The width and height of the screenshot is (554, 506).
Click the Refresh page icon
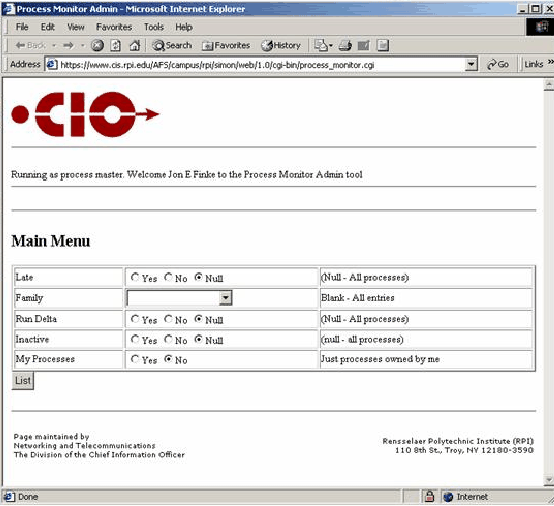coord(116,45)
